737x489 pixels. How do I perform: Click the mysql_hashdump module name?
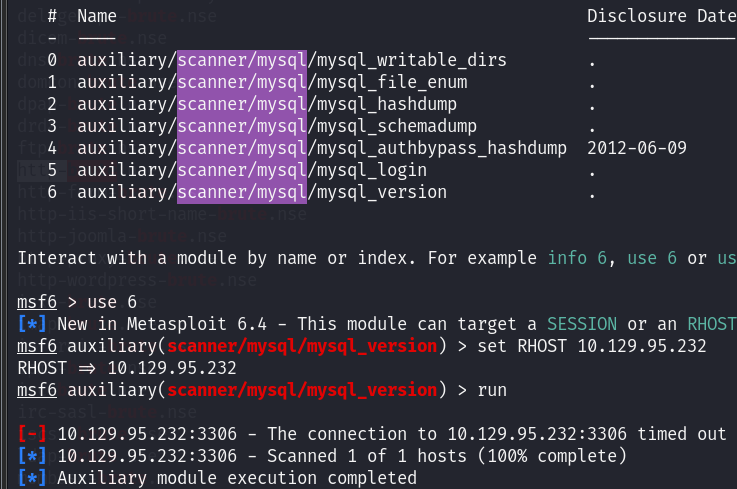point(267,104)
